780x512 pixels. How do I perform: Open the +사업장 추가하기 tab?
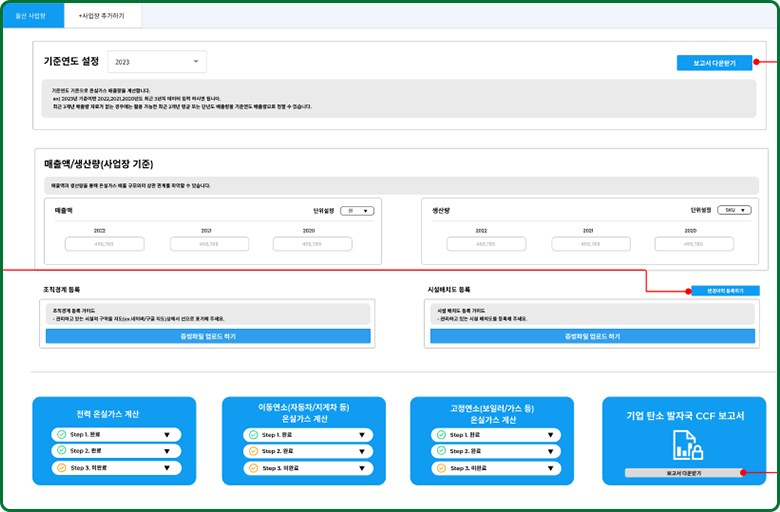[x=102, y=17]
